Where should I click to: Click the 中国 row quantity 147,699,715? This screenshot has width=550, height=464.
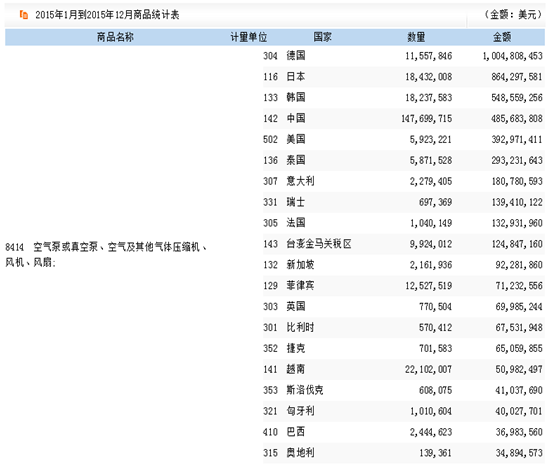427,119
